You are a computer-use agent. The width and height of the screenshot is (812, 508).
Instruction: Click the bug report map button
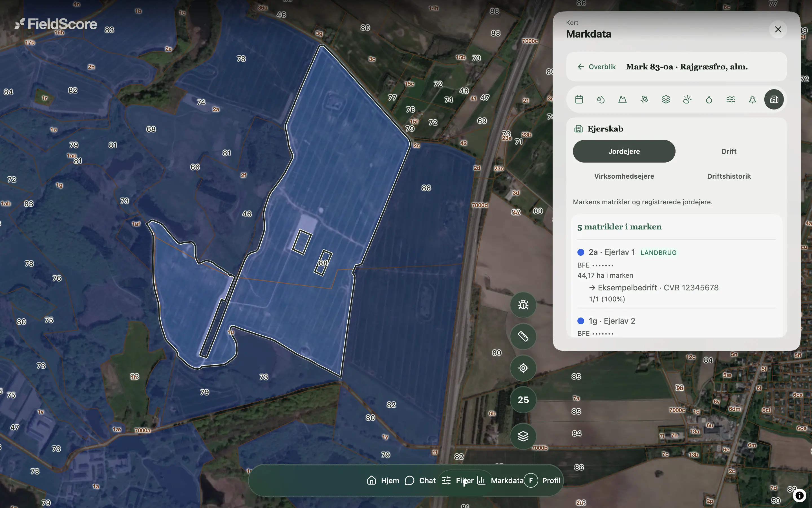pos(523,305)
